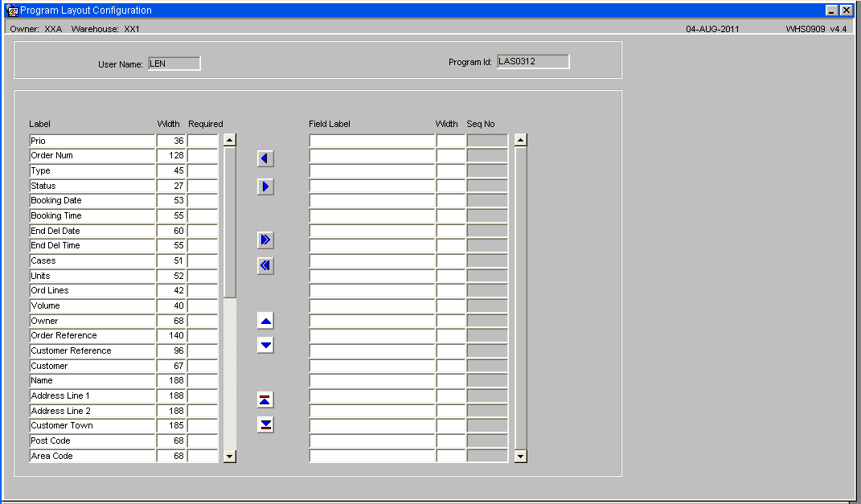Click Required field for Prio row
The height and width of the screenshot is (504, 861).
[x=203, y=141]
